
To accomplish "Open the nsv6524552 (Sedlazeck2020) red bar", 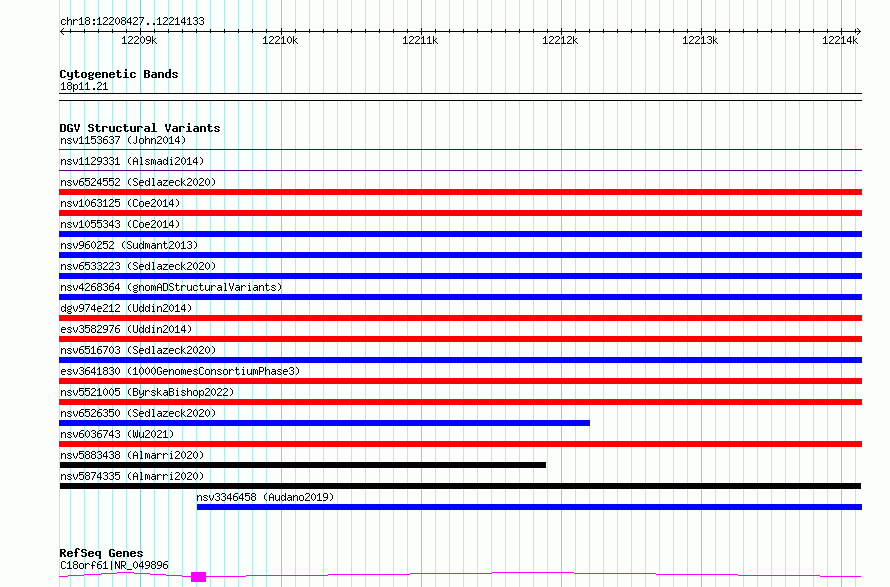I will point(460,192).
